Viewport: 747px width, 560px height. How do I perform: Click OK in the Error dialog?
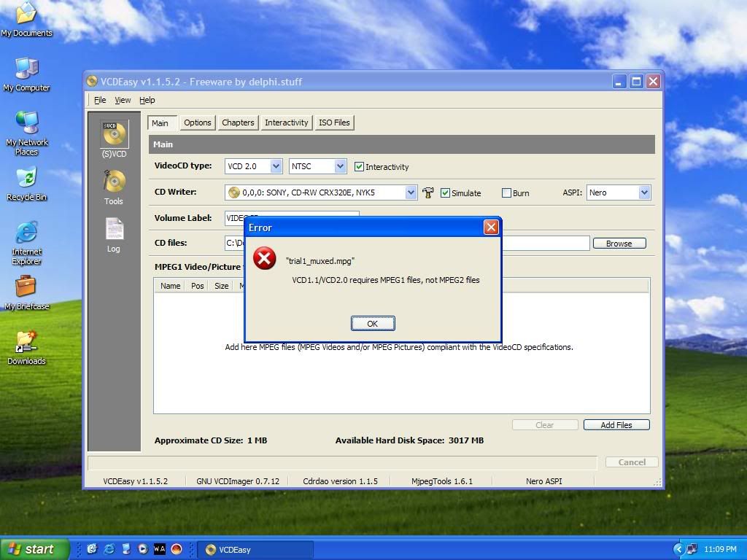pyautogui.click(x=373, y=323)
